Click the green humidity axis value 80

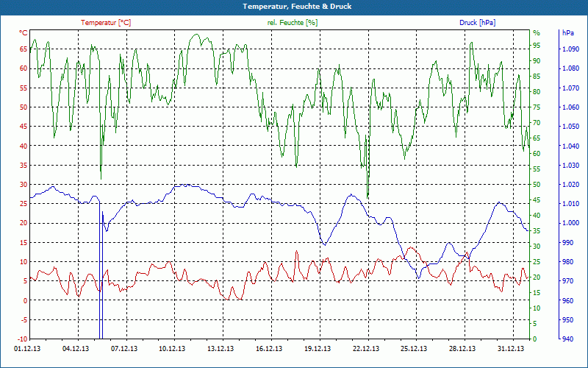[x=537, y=91]
